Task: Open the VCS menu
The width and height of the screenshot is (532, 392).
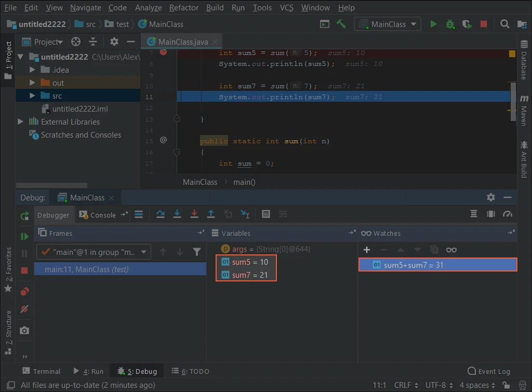Action: [x=286, y=7]
